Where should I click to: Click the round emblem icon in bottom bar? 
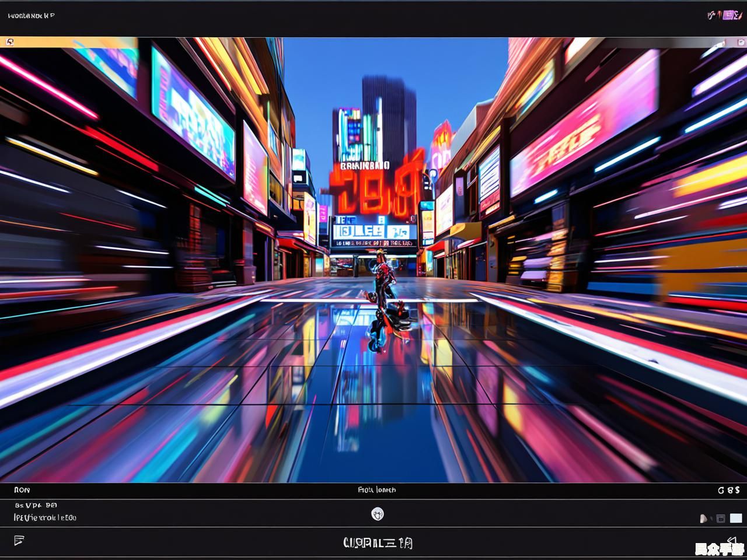pyautogui.click(x=378, y=514)
